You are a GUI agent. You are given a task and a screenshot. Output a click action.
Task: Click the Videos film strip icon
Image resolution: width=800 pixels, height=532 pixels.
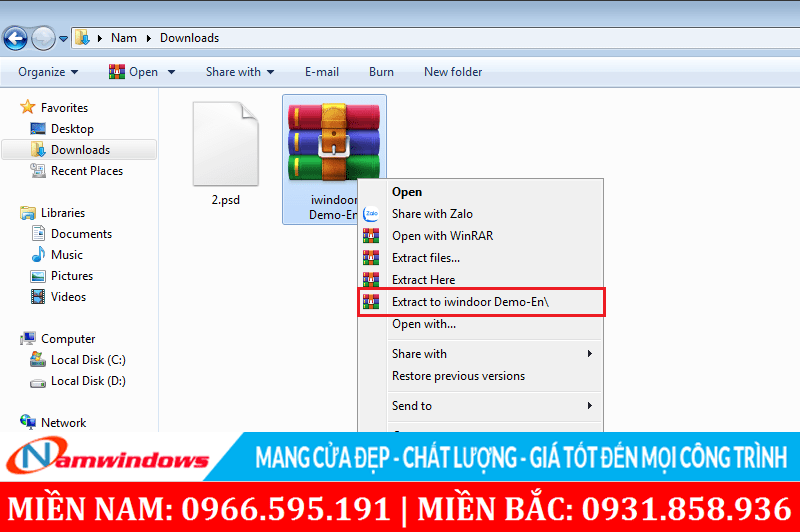tap(38, 296)
